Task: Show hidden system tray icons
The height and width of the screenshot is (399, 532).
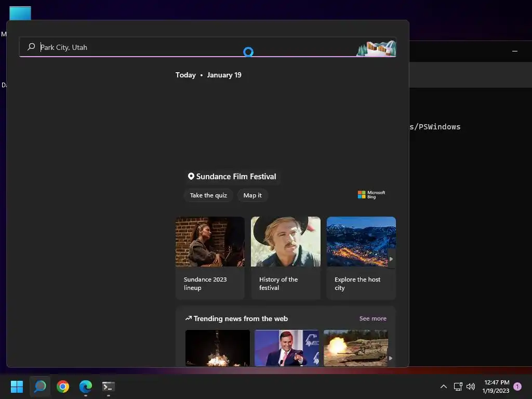Action: pyautogui.click(x=444, y=387)
